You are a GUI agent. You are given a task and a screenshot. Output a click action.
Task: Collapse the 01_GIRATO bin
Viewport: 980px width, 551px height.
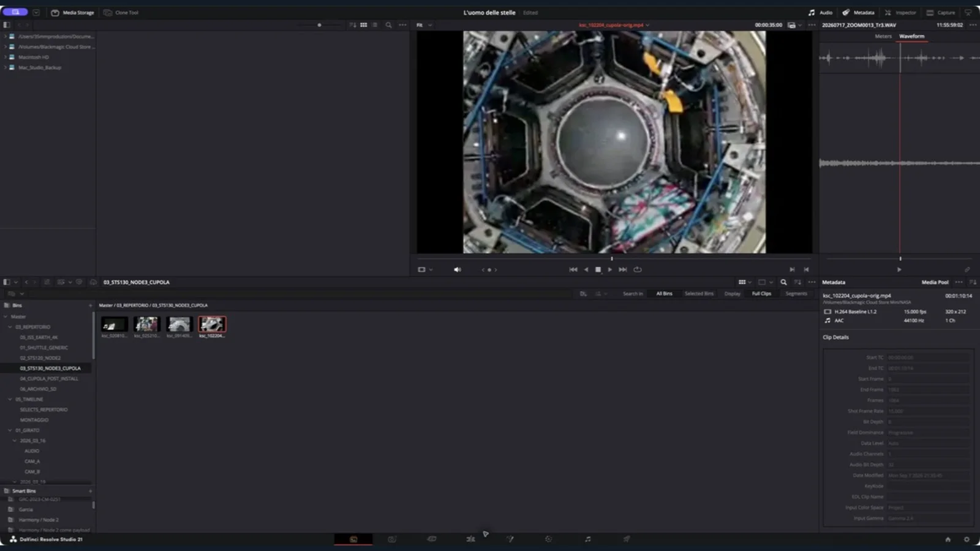point(10,430)
